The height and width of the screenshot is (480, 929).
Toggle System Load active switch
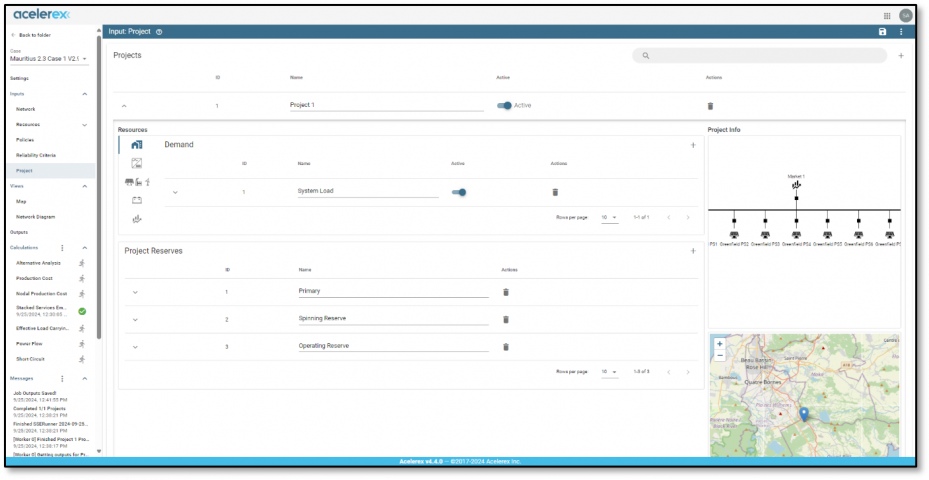point(459,192)
